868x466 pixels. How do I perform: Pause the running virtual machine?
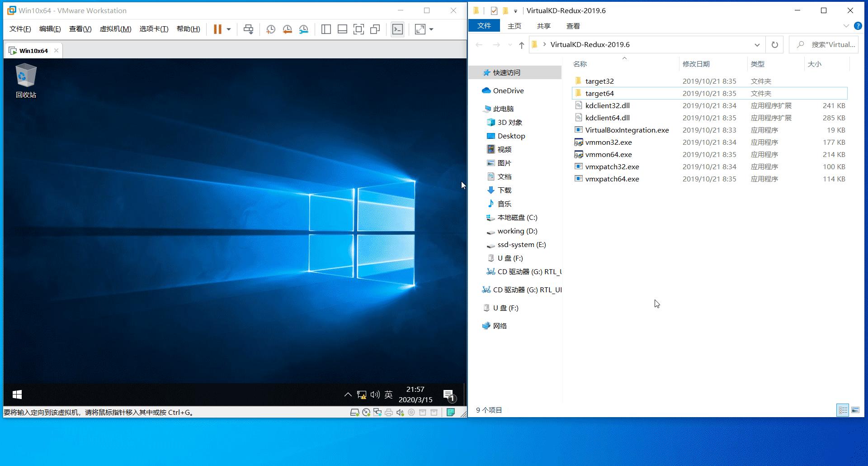click(x=217, y=29)
